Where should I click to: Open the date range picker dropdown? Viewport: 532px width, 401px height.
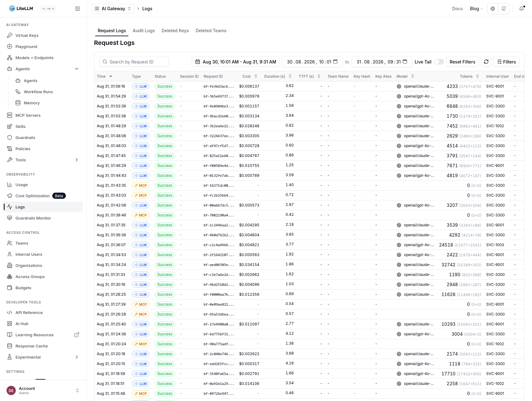236,62
